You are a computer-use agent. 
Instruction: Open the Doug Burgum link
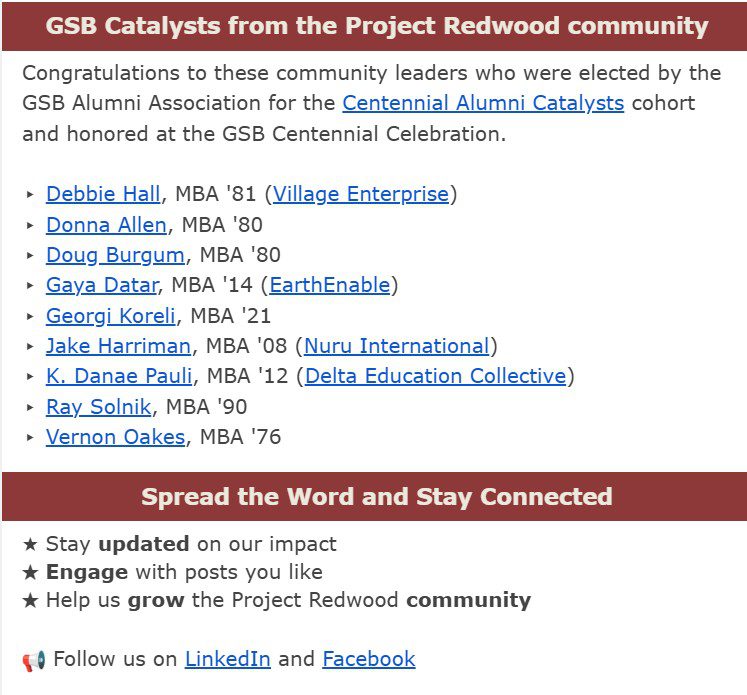[x=115, y=255]
